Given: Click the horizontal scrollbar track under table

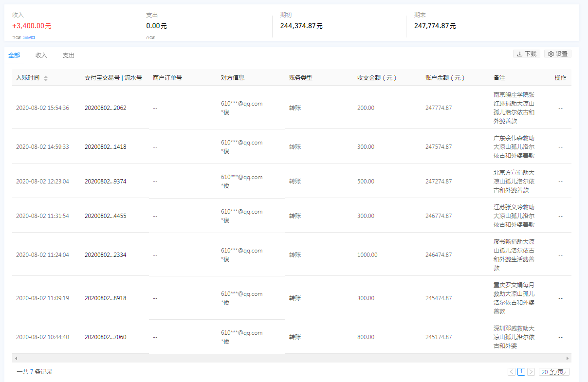Looking at the screenshot, I should tap(292, 358).
